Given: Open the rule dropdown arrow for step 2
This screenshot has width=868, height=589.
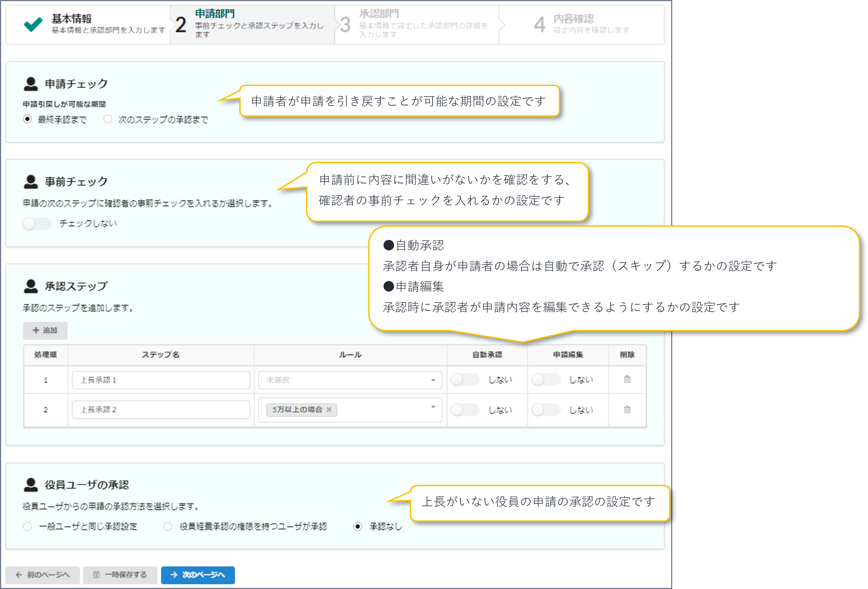Looking at the screenshot, I should [433, 407].
